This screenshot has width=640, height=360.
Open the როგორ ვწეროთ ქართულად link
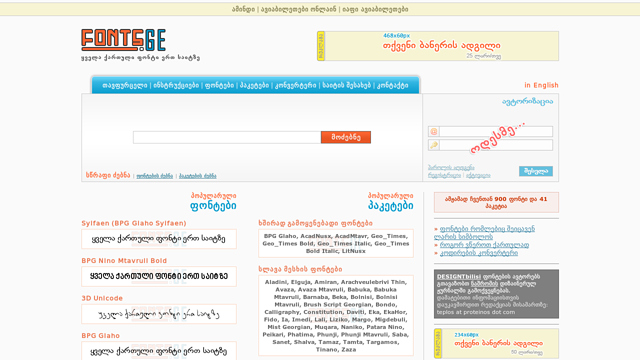[x=484, y=245]
